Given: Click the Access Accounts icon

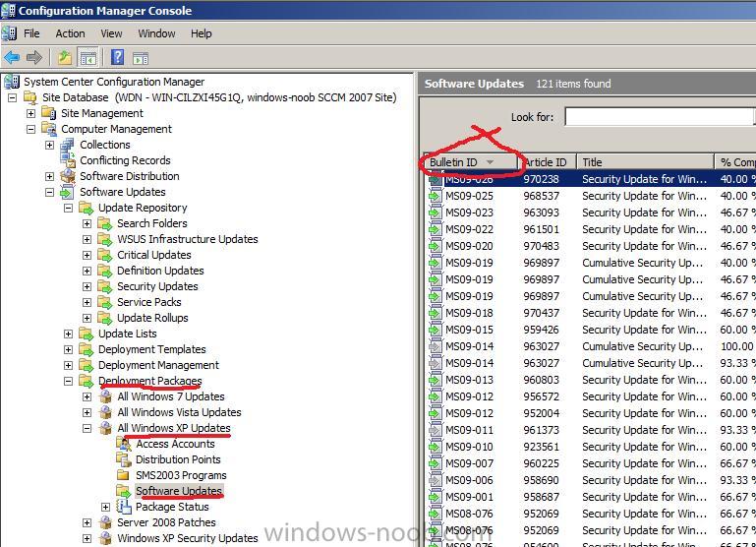Looking at the screenshot, I should (124, 444).
